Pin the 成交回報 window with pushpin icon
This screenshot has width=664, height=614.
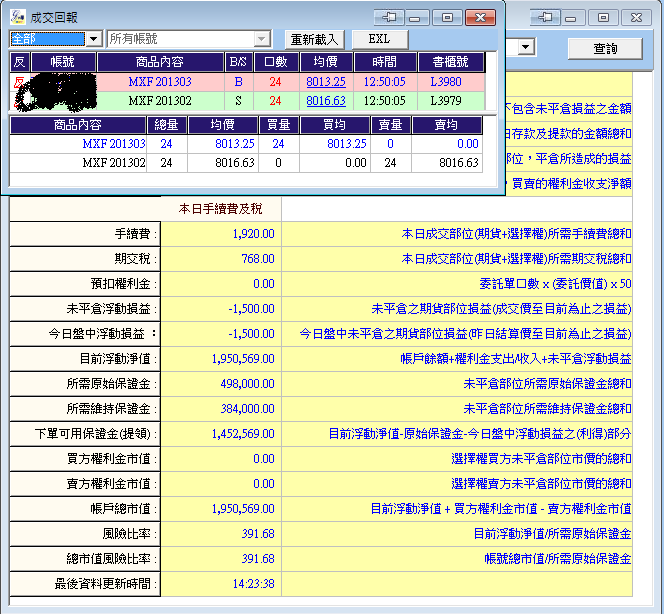pos(389,17)
